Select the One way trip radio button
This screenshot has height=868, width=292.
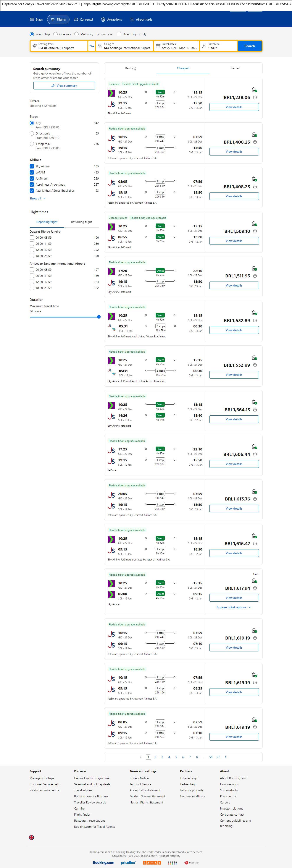coord(56,34)
